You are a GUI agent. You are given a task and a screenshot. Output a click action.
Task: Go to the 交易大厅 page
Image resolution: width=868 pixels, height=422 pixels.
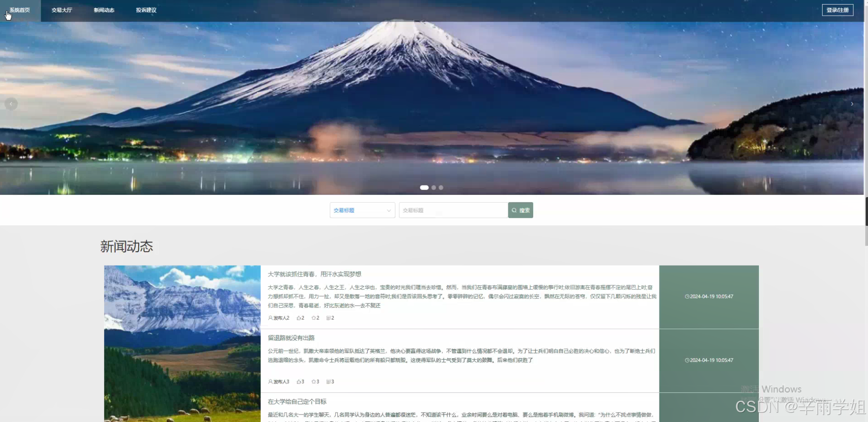click(x=62, y=10)
